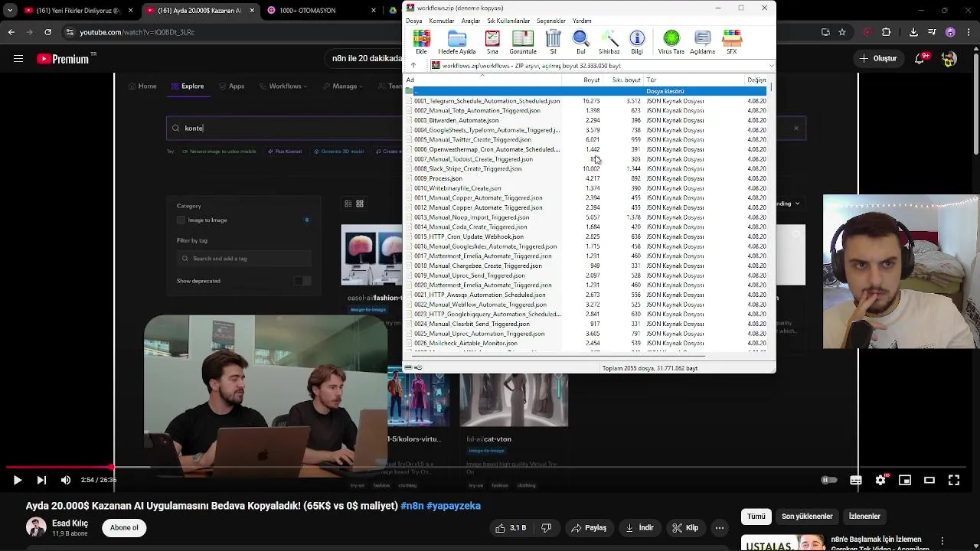Viewport: 980px width, 551px height.
Task: Click the browser address bar URL
Action: tap(138, 32)
